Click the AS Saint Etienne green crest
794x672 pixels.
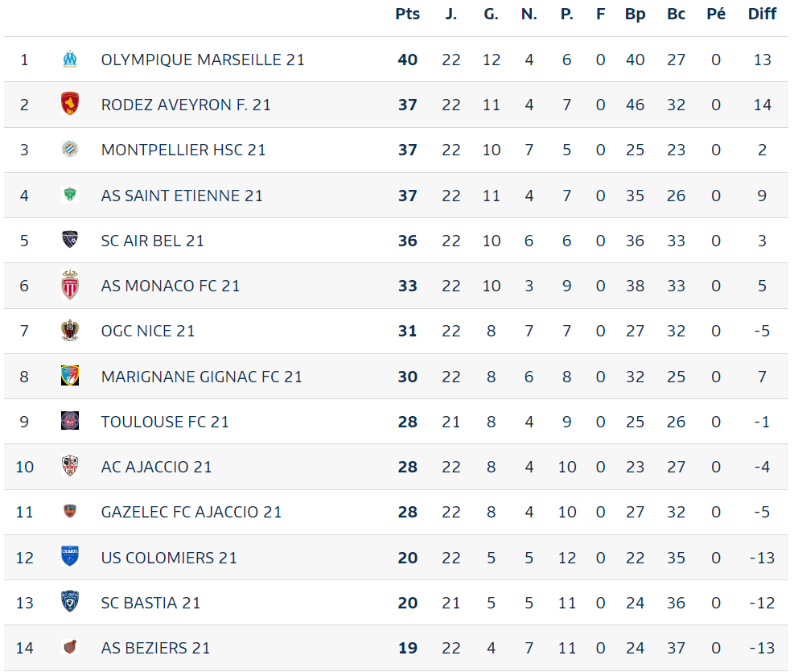click(x=70, y=195)
